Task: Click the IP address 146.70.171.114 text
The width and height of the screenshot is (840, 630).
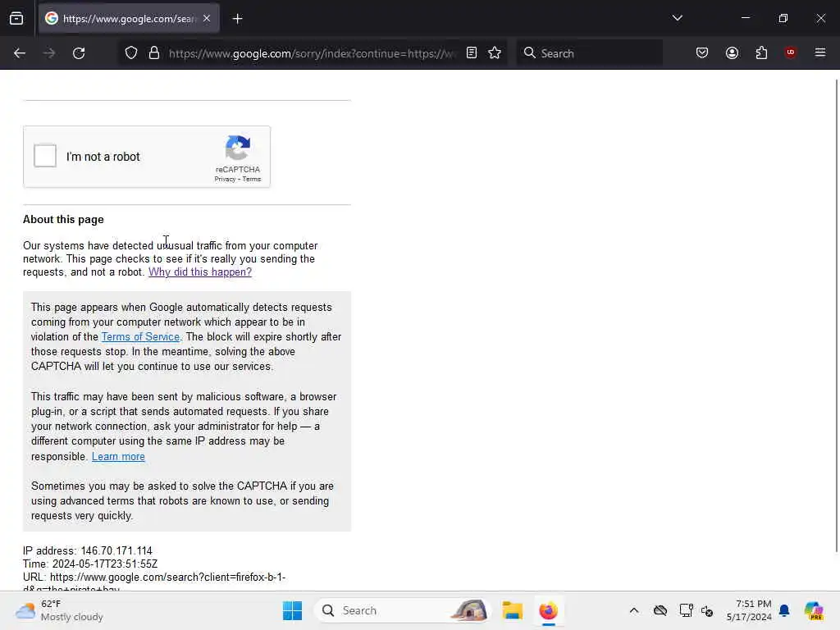Action: click(x=87, y=550)
